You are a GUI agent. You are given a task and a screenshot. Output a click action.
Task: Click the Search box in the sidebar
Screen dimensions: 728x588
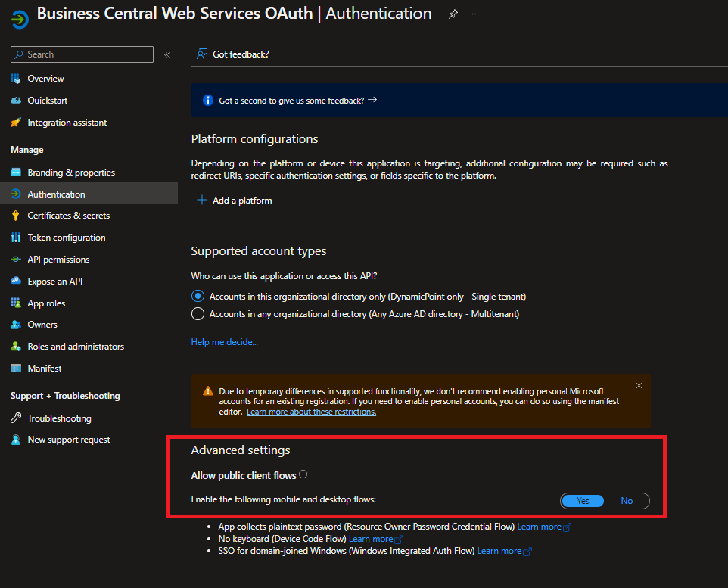[82, 54]
